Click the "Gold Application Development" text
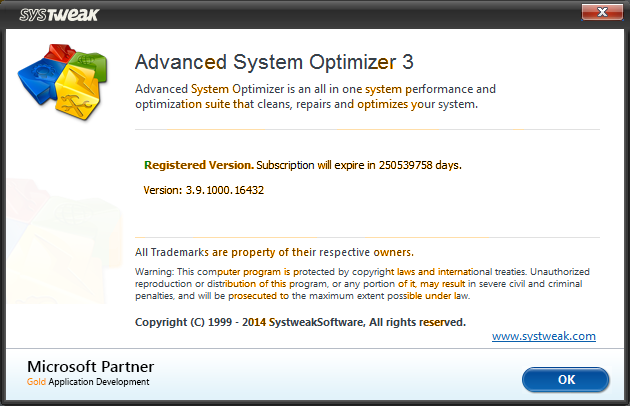Screen dimensions: 630x406 pyautogui.click(x=88, y=382)
